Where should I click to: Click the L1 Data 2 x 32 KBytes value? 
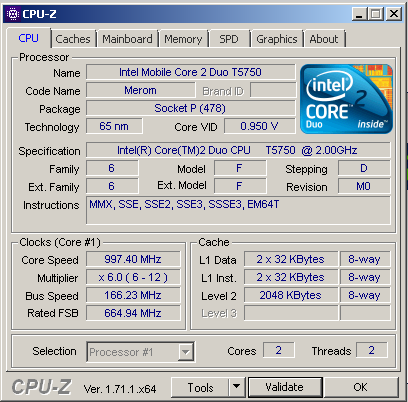[x=291, y=259]
